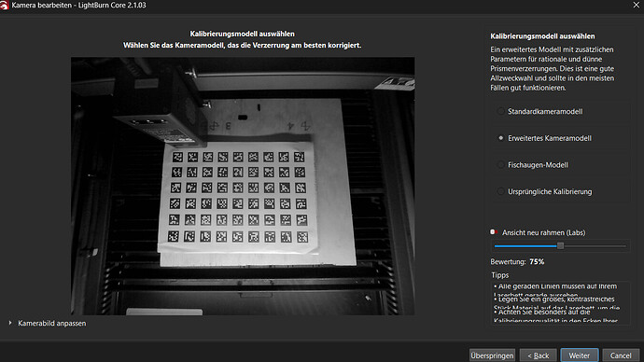Screen dimensions: 644x362
Task: Pick the Ursprüngliche Kalibrierung radio option
Action: pyautogui.click(x=500, y=191)
